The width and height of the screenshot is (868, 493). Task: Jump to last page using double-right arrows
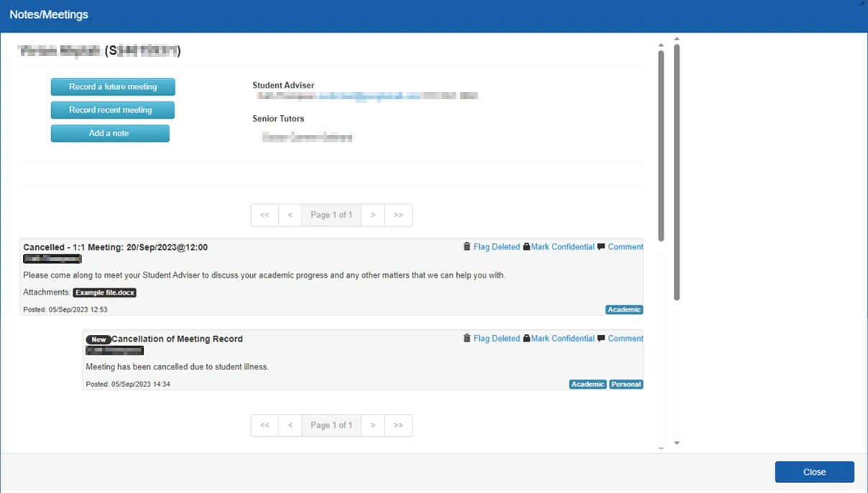[398, 215]
